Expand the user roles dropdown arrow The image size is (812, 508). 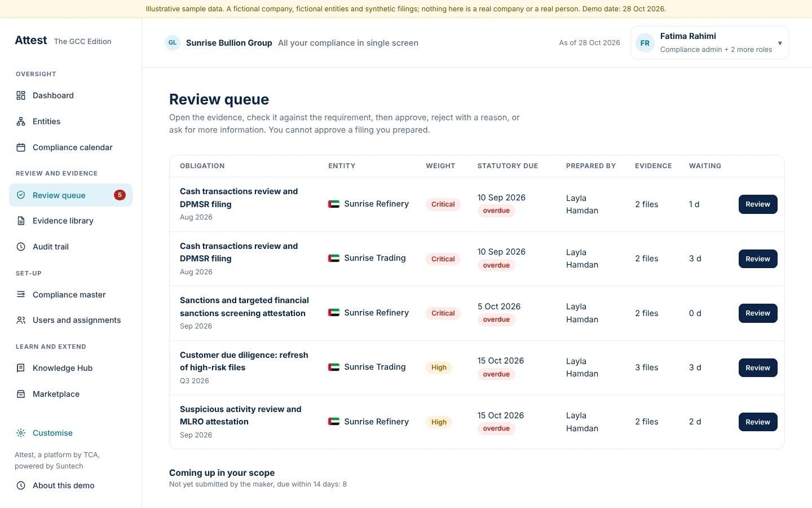tap(780, 43)
